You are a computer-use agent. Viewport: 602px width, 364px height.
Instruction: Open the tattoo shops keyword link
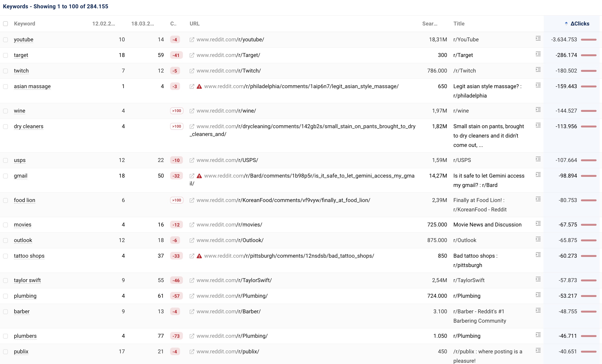(29, 256)
